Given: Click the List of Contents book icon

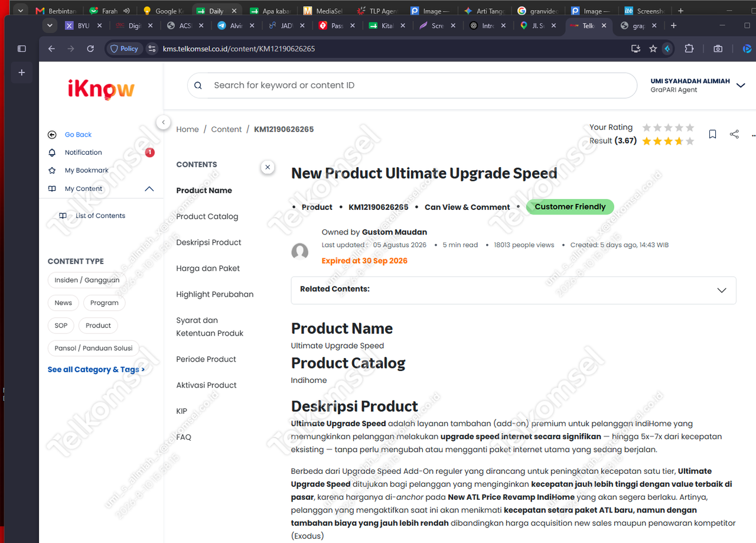Looking at the screenshot, I should tap(63, 216).
